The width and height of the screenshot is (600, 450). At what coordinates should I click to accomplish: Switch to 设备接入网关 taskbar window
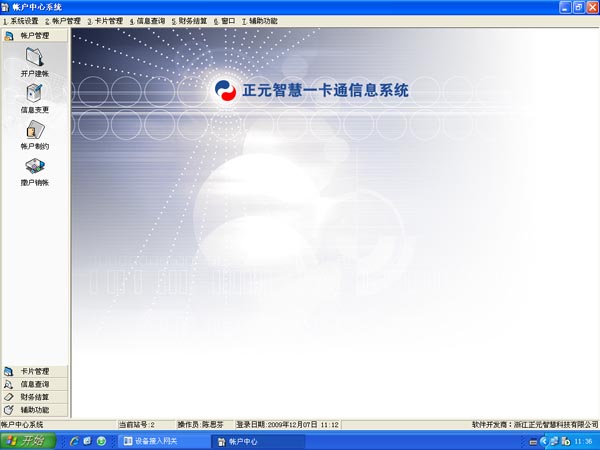point(164,441)
